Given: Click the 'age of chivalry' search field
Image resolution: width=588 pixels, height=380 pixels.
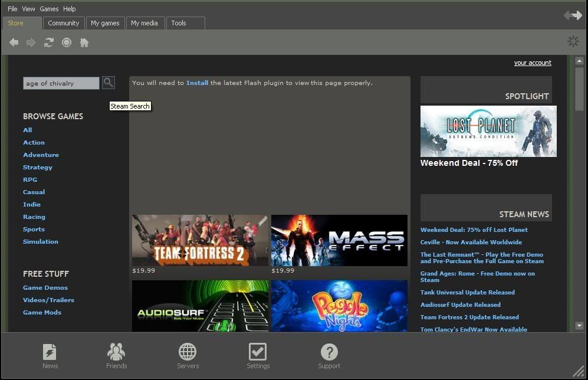Looking at the screenshot, I should (61, 83).
